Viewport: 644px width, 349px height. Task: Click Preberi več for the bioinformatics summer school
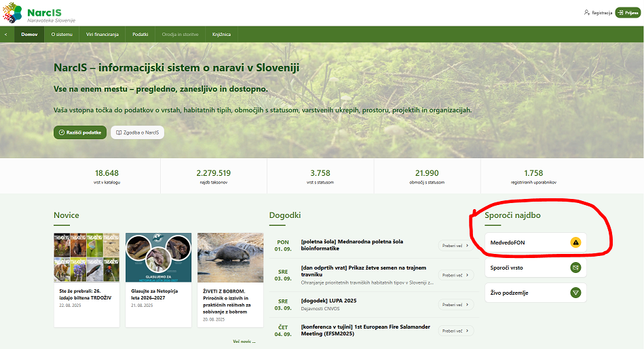click(x=455, y=246)
